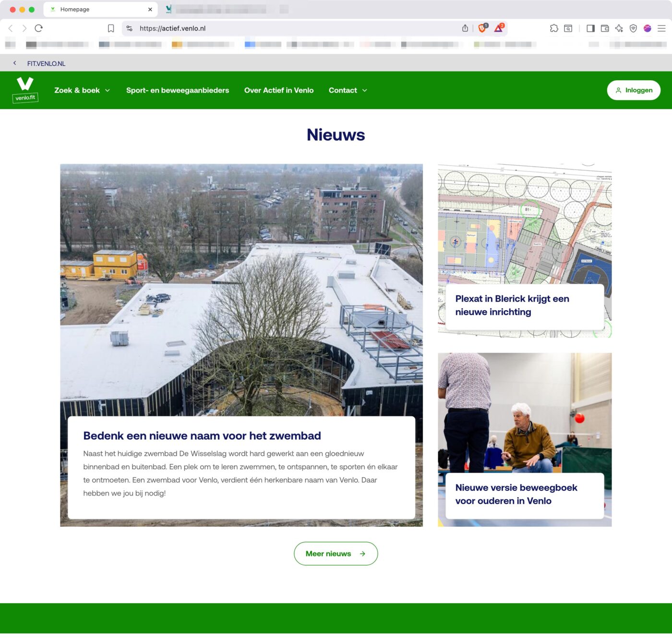Open the browser hamburger menu
The image size is (672, 641).
(661, 28)
